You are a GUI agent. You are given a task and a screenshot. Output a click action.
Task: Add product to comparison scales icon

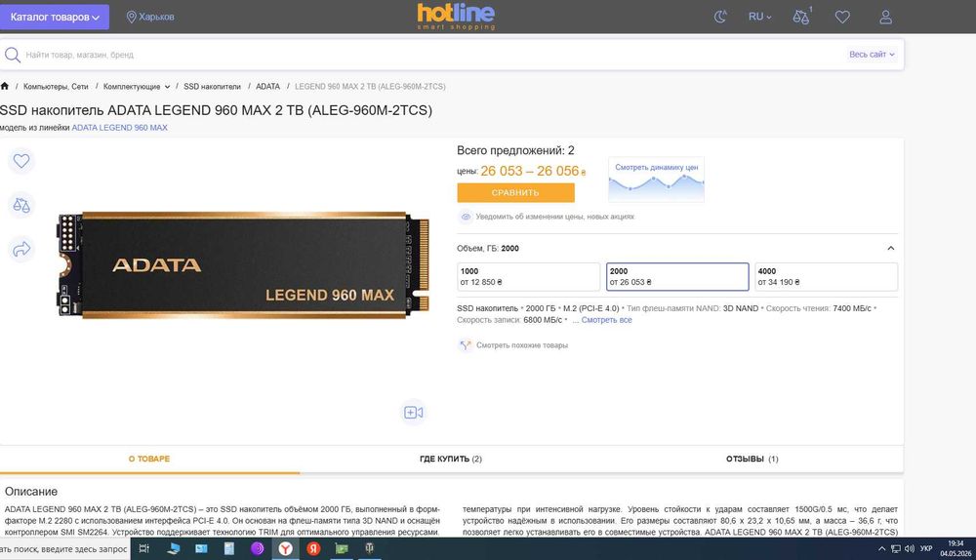point(21,205)
